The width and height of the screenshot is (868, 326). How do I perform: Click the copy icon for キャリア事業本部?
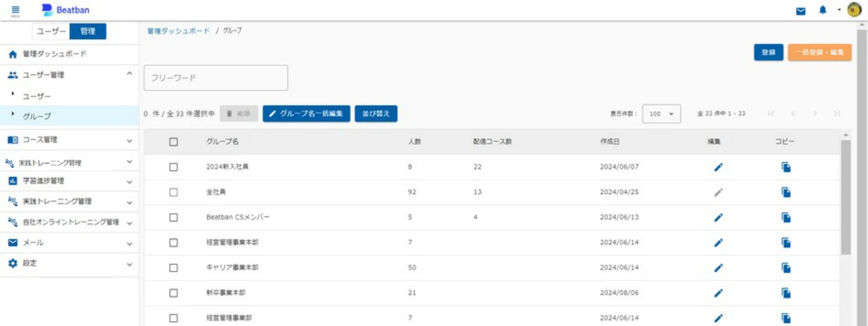(x=786, y=267)
